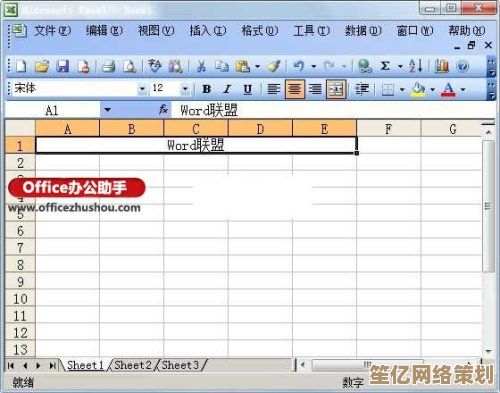Switch to Sheet3 tab
Viewport: 500px width, 393px height.
[x=180, y=365]
